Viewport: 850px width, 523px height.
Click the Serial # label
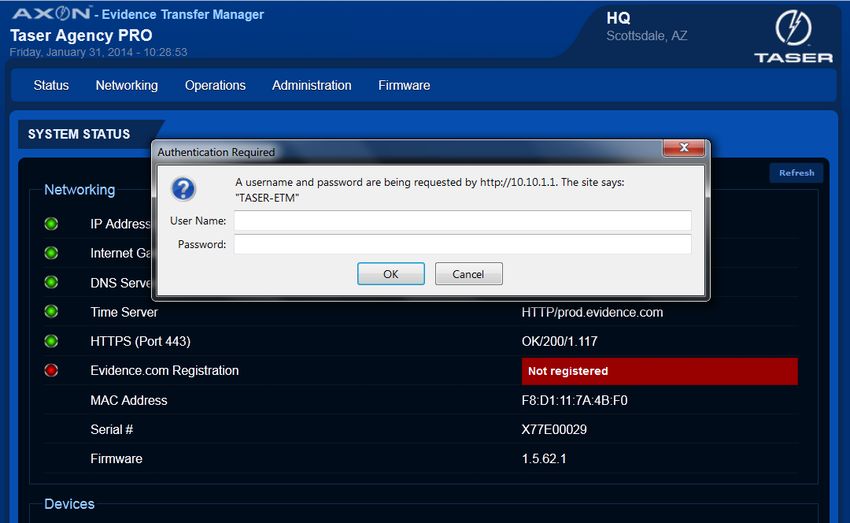coord(112,430)
